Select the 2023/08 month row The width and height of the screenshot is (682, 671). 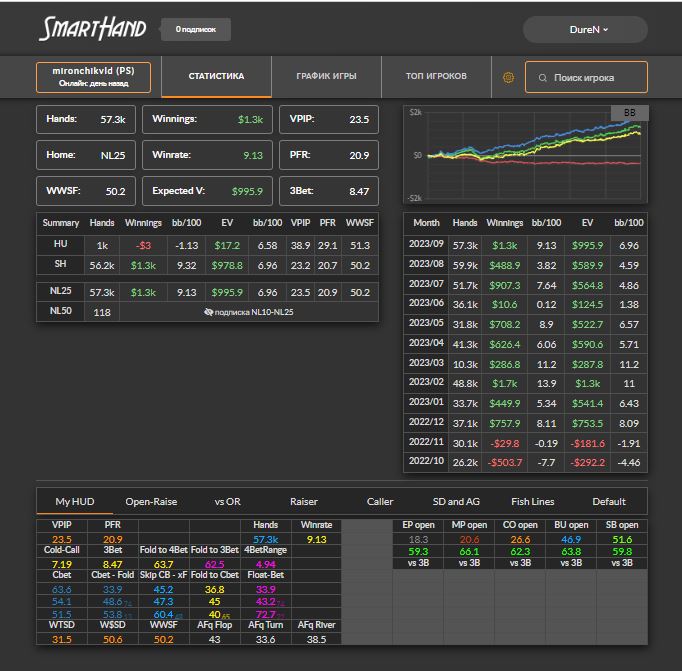click(525, 265)
